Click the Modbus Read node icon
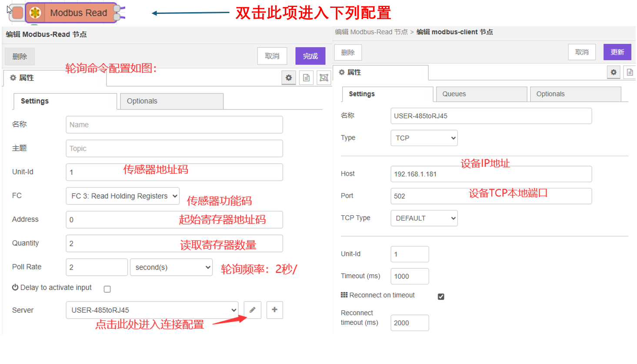The height and width of the screenshot is (364, 637). (35, 13)
